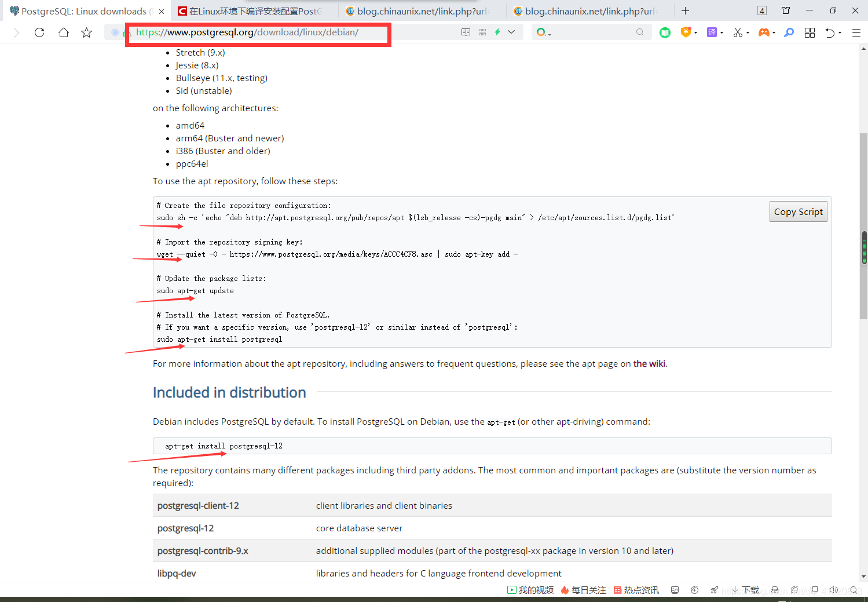Expand the translate tool dropdown arrow
This screenshot has width=868, height=602.
pos(721,33)
